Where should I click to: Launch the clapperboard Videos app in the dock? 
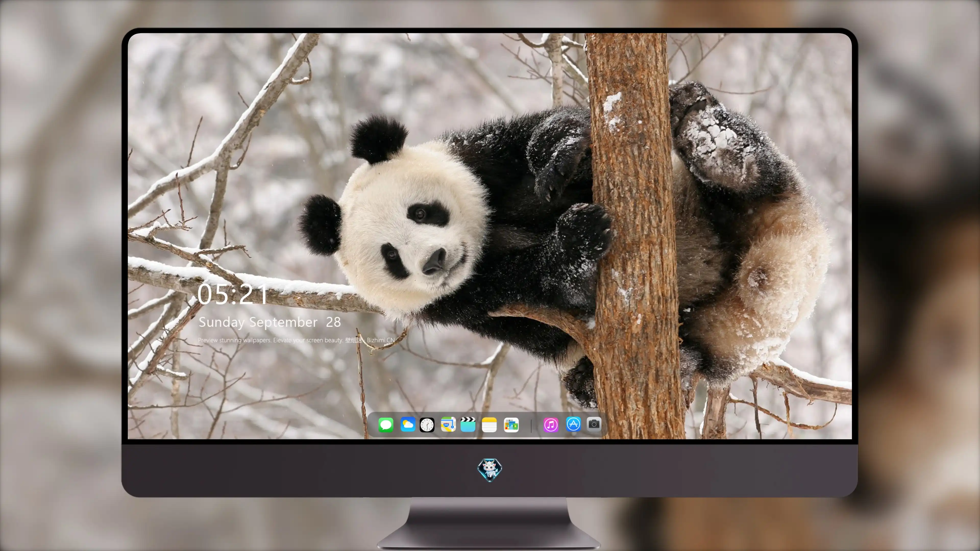click(468, 424)
